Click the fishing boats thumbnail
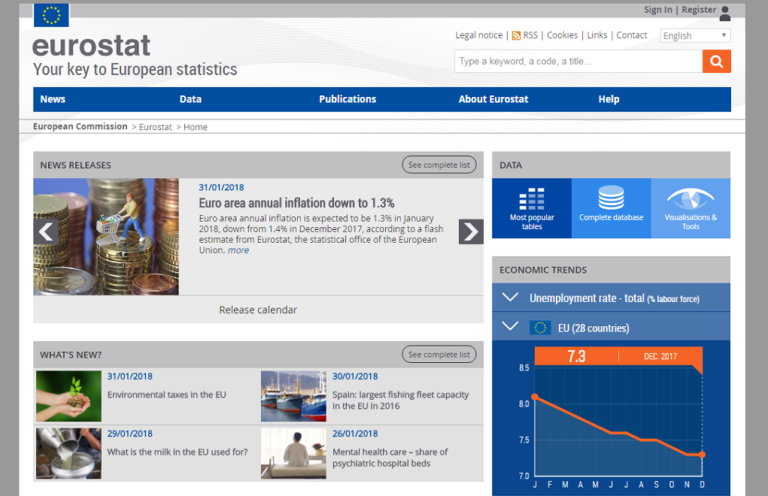 click(293, 396)
